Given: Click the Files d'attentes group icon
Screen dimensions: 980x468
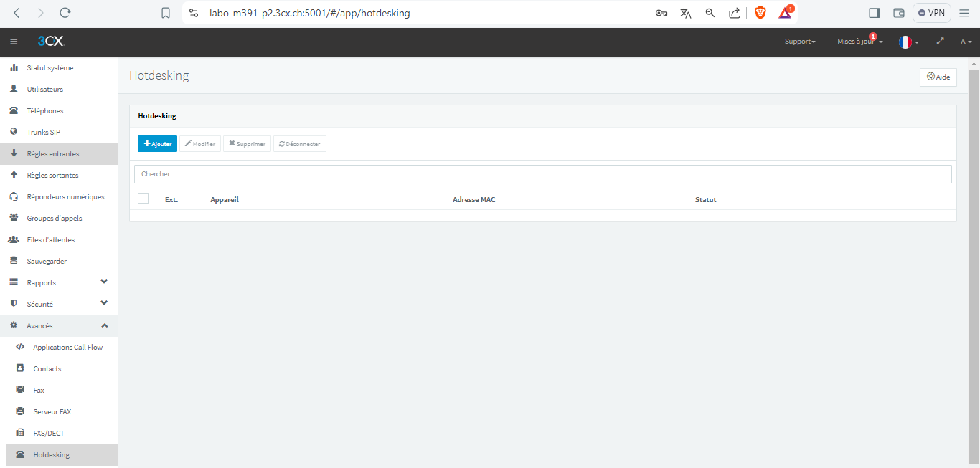Looking at the screenshot, I should click(x=14, y=239).
